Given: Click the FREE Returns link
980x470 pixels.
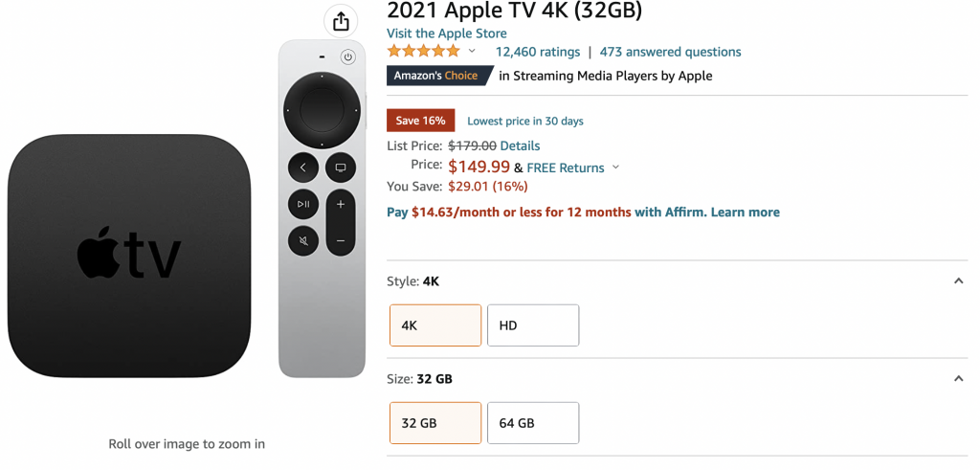Looking at the screenshot, I should click(566, 168).
